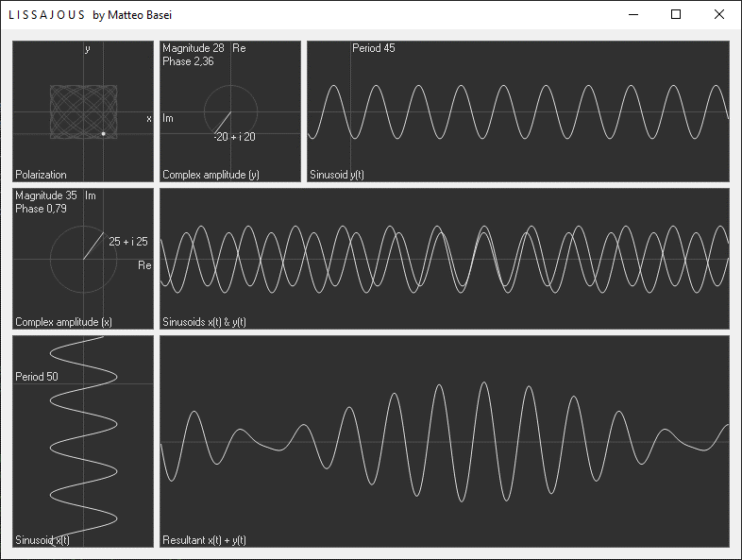Click the 'Resultant x(t) + y(t)' label

204,540
